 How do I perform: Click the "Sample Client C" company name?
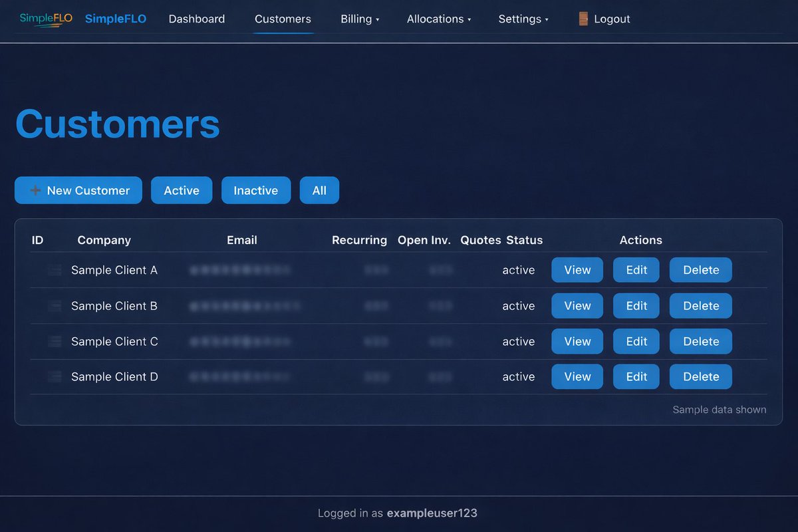[x=114, y=341]
